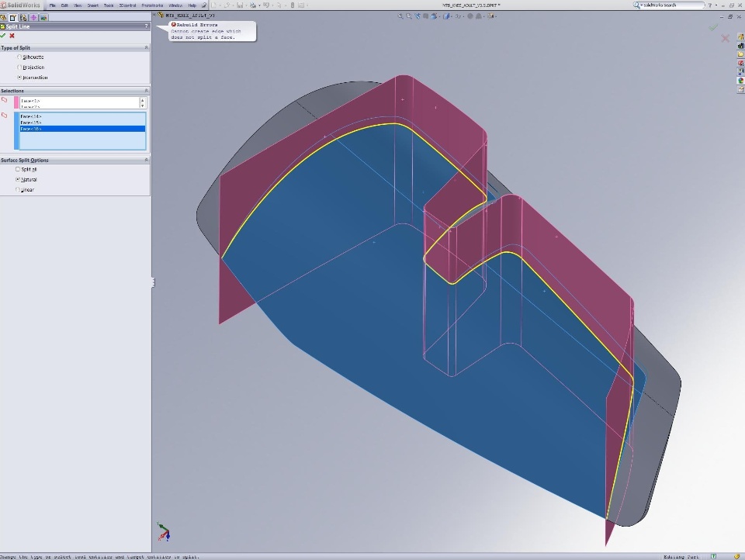Select Face<15> in the selections list

(32, 123)
